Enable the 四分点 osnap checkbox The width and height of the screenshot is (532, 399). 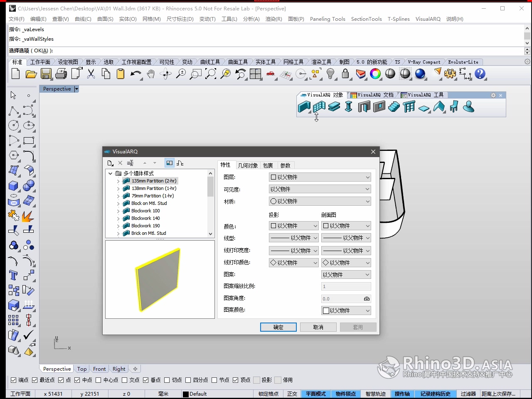click(188, 380)
